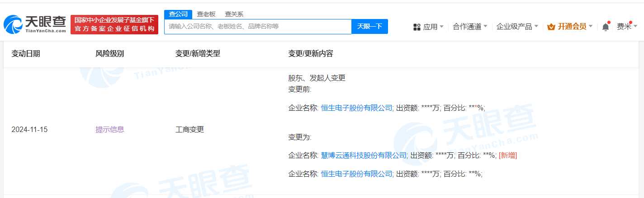Screen dimensions: 644x198
Task: Click the 变更为: label
Action: point(300,137)
